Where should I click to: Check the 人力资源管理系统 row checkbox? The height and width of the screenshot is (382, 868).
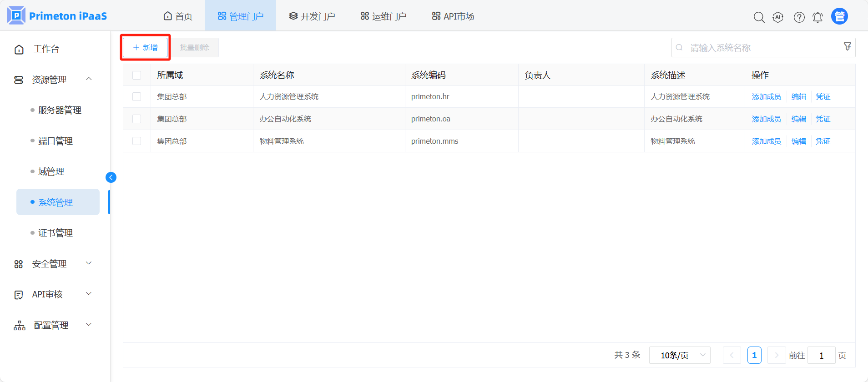click(x=136, y=96)
